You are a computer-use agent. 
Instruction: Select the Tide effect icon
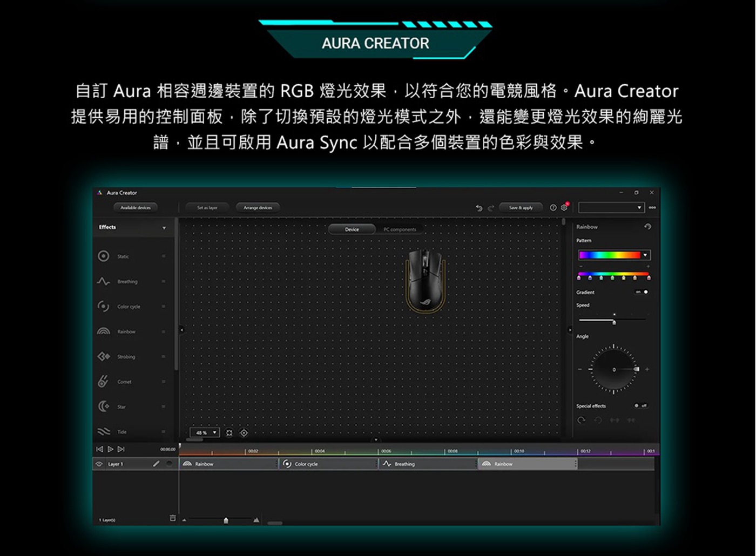[x=104, y=431]
